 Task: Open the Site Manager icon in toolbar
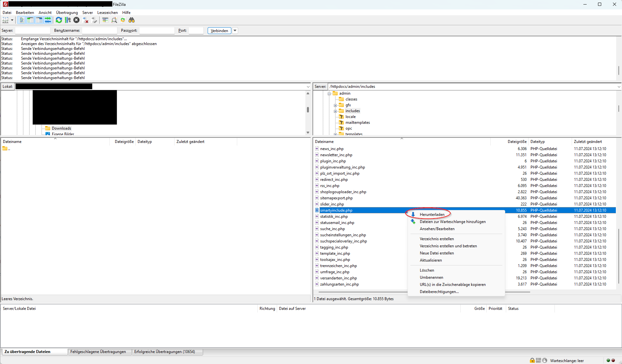point(6,20)
